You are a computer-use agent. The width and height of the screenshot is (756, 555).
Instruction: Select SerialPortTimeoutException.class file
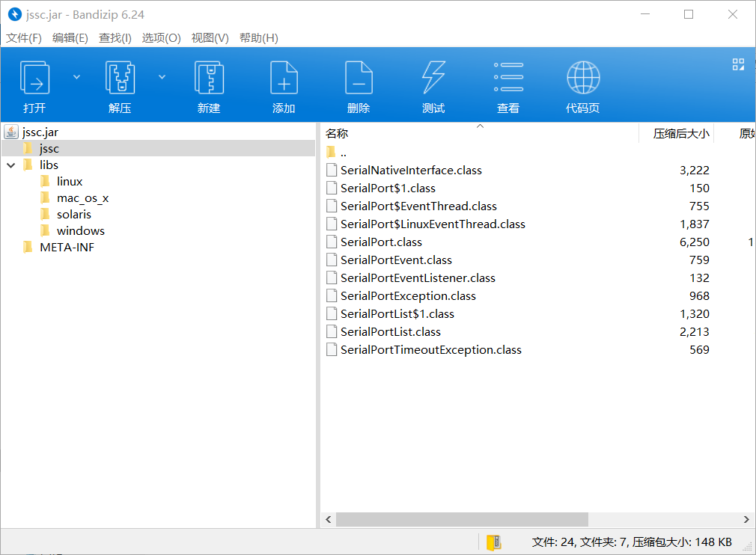[x=430, y=350]
